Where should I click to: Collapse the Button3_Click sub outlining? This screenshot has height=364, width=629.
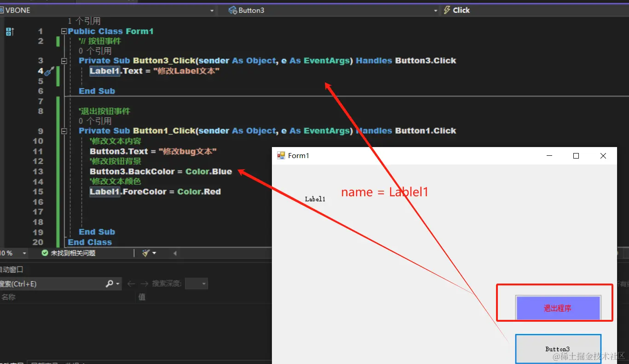pos(64,61)
